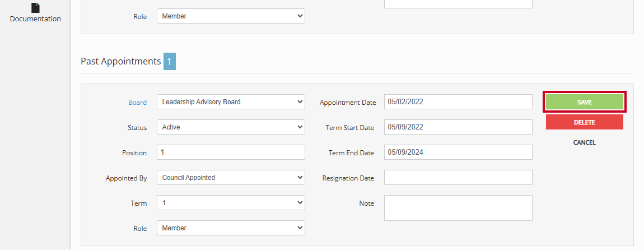Click the Position label
The height and width of the screenshot is (250, 644).
(134, 152)
